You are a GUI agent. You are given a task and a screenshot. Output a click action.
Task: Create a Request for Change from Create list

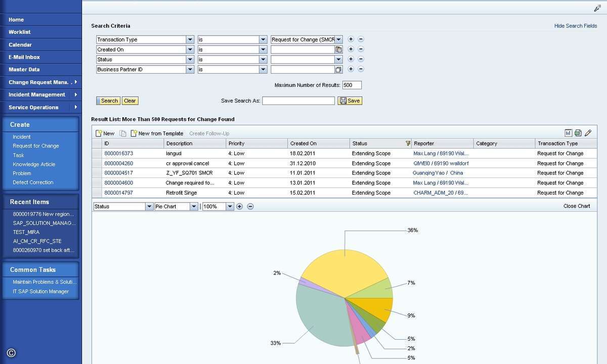point(36,146)
